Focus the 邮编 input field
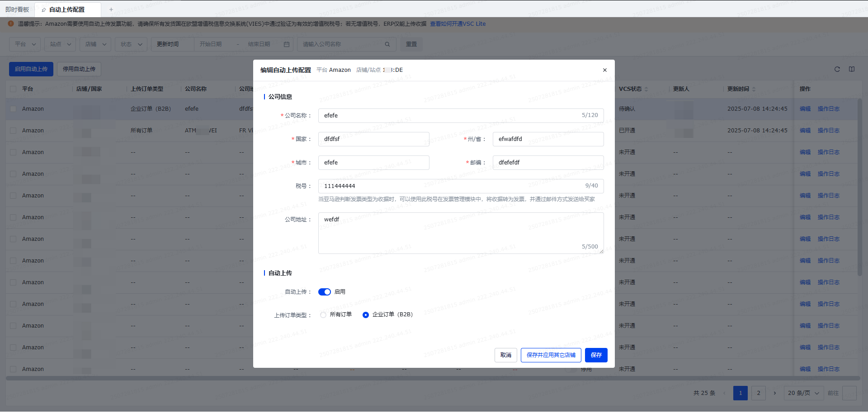This screenshot has width=868, height=413. 548,163
